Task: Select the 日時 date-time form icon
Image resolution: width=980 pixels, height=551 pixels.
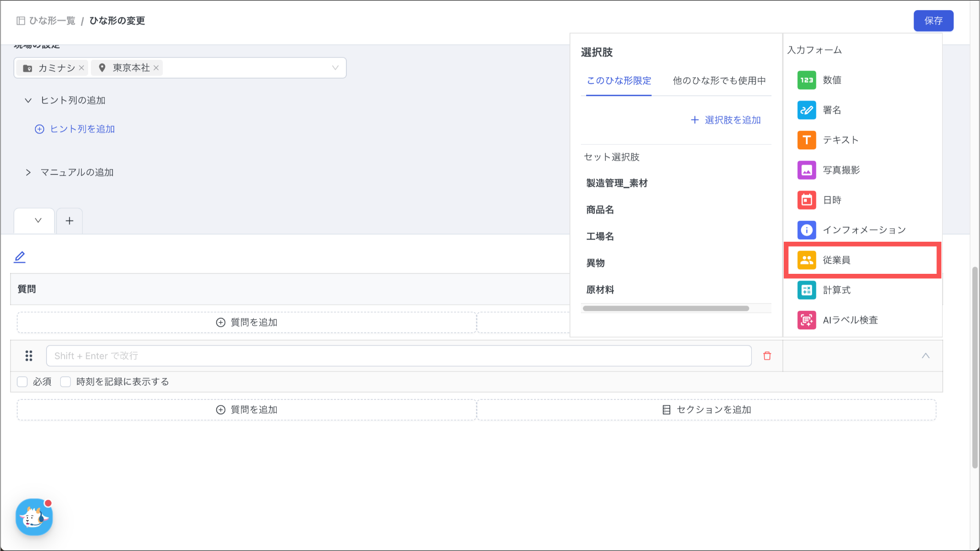Action: [x=806, y=200]
